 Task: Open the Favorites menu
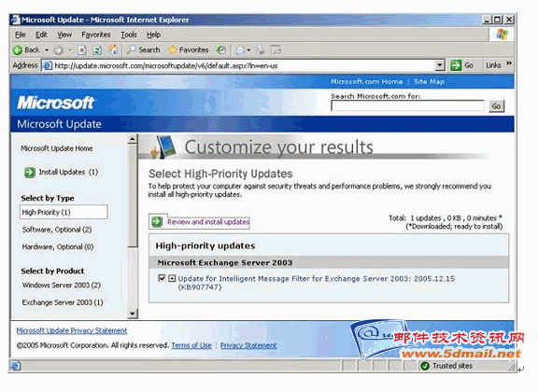click(x=95, y=35)
